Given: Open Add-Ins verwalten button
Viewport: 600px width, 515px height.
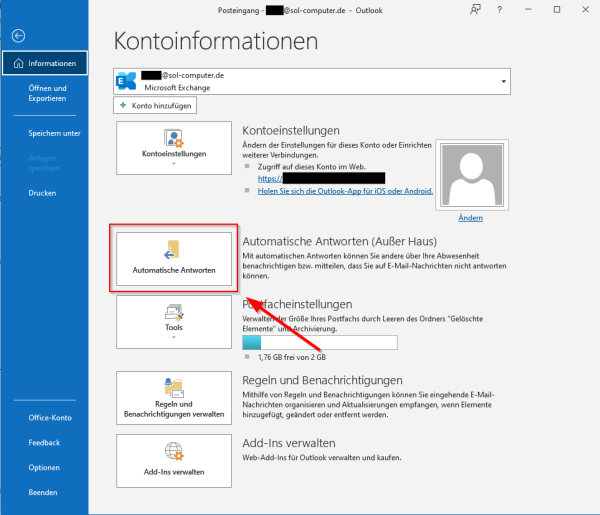Looking at the screenshot, I should tap(174, 459).
